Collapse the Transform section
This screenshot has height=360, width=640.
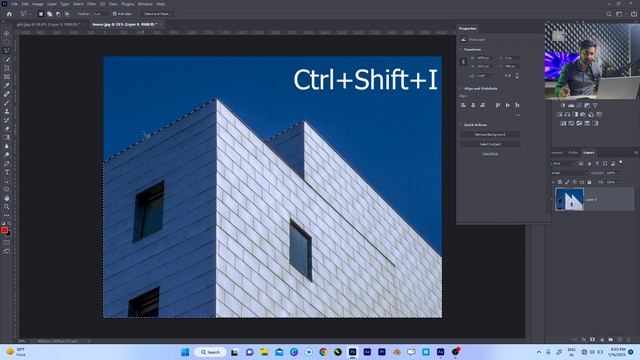point(460,49)
